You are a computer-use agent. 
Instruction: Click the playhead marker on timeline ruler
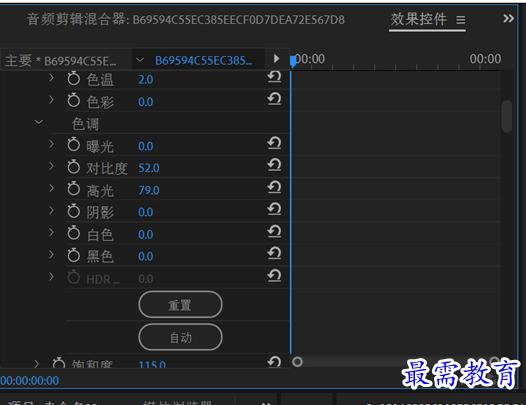coord(293,61)
